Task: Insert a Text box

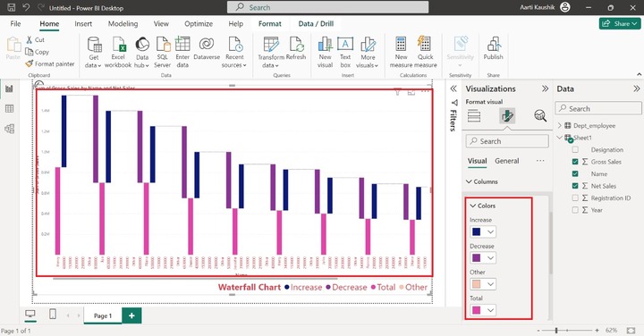Action: click(345, 52)
